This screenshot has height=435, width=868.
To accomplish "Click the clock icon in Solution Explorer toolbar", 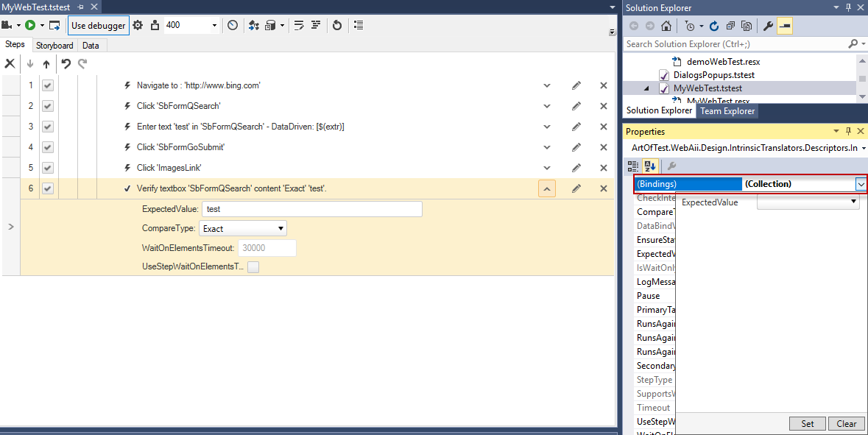I will pos(689,26).
